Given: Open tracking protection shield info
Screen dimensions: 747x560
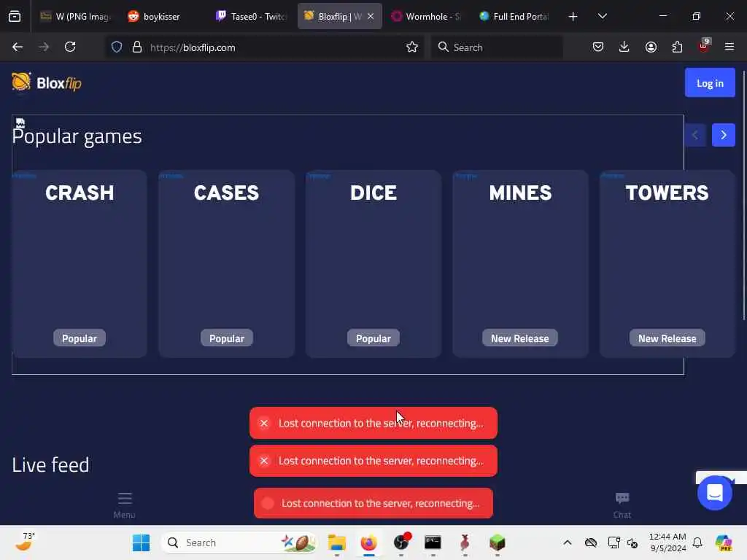Looking at the screenshot, I should tap(117, 47).
